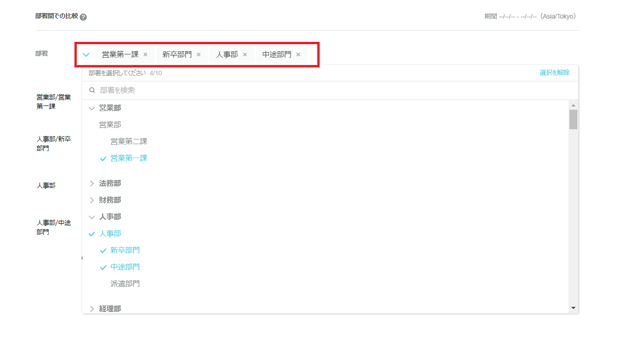Image resolution: width=622 pixels, height=364 pixels.
Task: Expand the 財務部 group
Action: point(92,200)
